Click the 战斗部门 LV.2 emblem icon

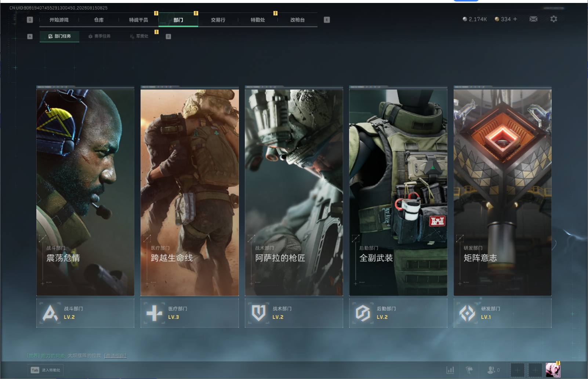[x=50, y=313]
